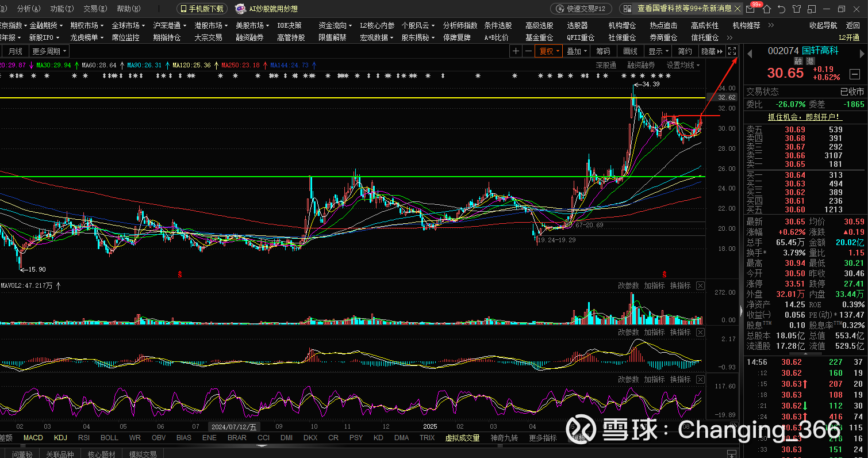Click the 港 Hong Kong connect badge

pos(809,61)
